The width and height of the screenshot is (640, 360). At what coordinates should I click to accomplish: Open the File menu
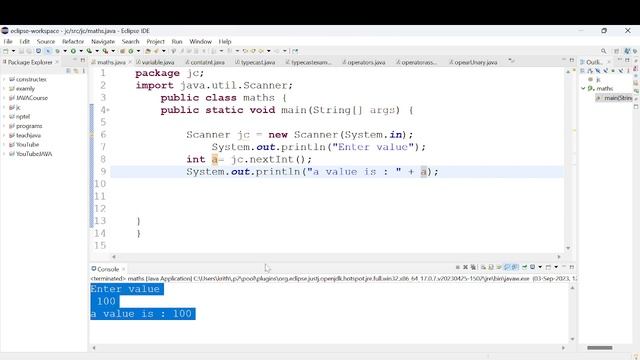[8, 41]
